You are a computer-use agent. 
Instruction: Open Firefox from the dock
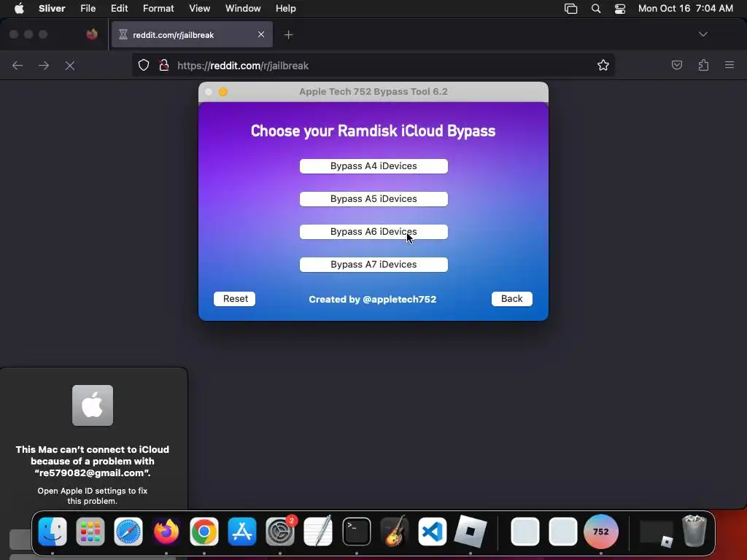166,532
